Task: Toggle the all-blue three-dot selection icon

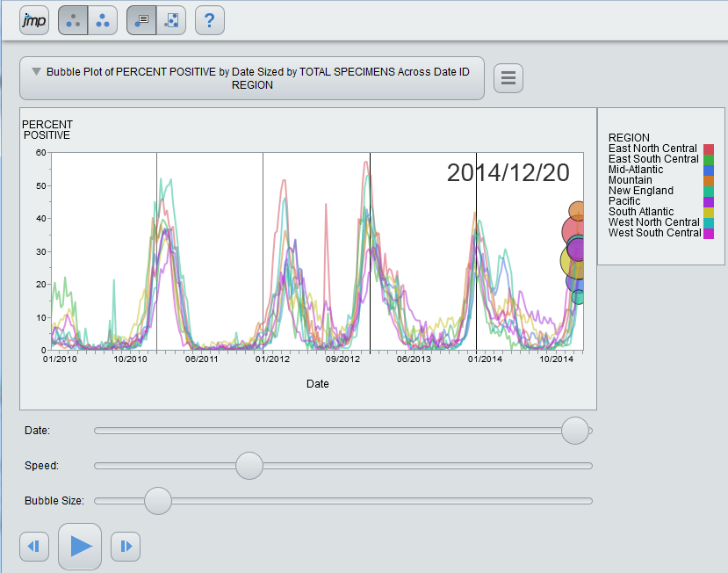Action: pyautogui.click(x=103, y=19)
